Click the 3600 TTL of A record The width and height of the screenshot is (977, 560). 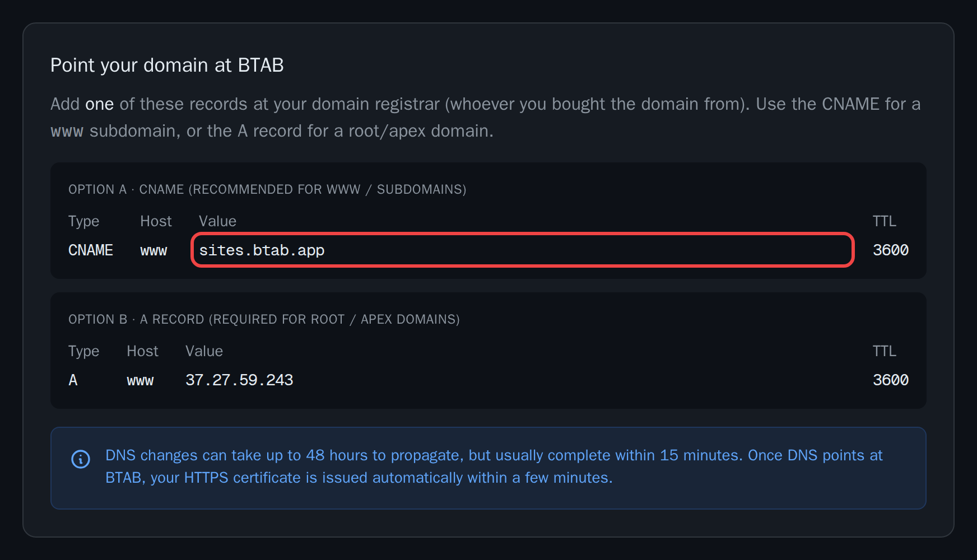pyautogui.click(x=891, y=380)
